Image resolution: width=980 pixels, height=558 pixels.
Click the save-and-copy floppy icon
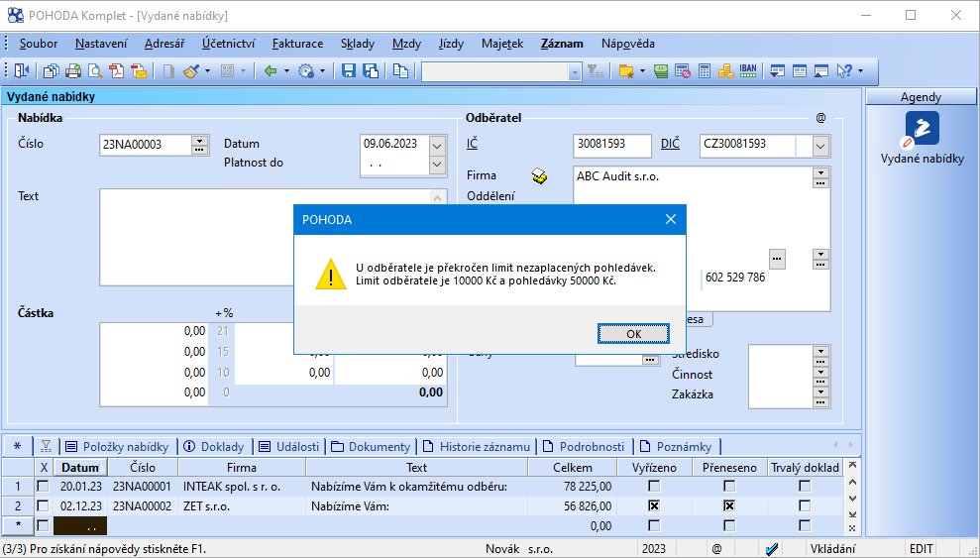click(371, 71)
